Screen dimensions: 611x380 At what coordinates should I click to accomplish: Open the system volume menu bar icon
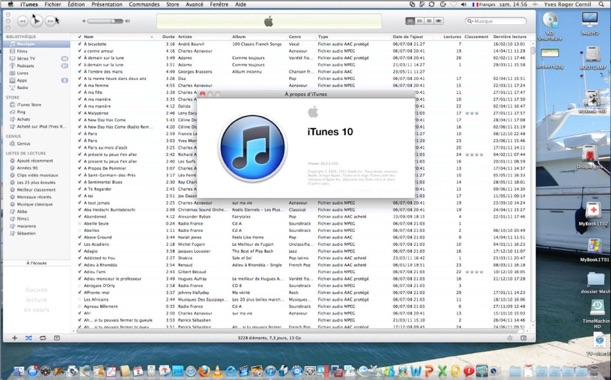coord(463,4)
